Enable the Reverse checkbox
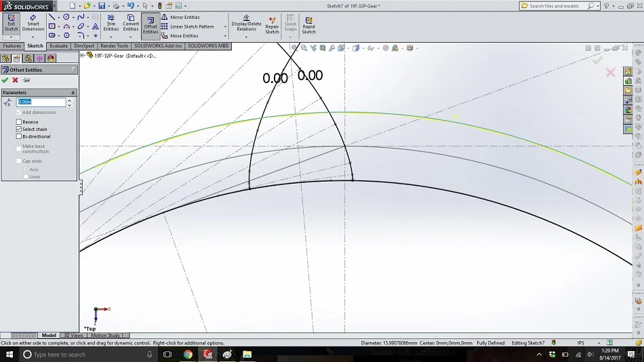Viewport: 644px width, 362px height. [x=19, y=122]
